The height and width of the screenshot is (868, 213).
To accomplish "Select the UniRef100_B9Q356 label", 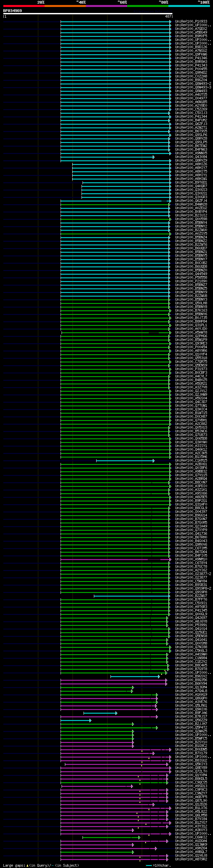I will click(x=191, y=680).
